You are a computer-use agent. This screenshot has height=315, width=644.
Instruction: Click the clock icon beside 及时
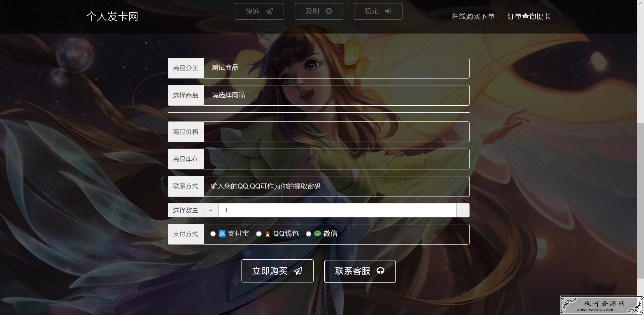coord(329,11)
